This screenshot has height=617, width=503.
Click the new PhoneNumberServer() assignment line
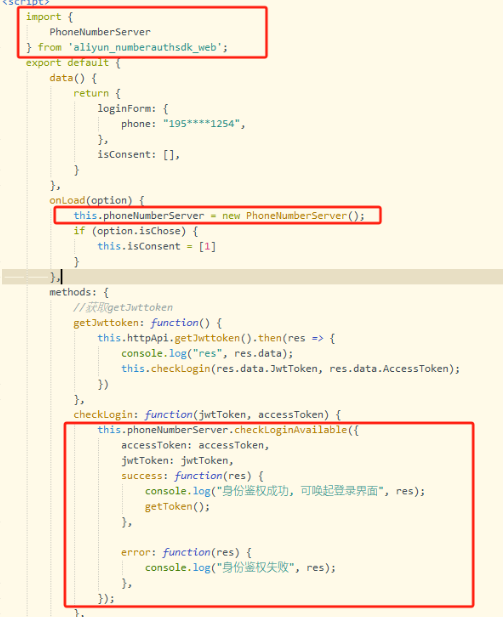[219, 216]
